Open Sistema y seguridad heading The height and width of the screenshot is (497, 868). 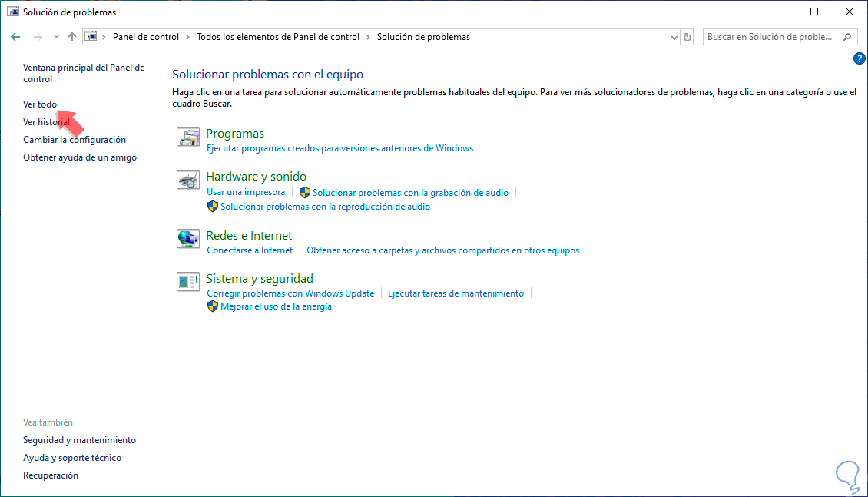click(x=260, y=278)
